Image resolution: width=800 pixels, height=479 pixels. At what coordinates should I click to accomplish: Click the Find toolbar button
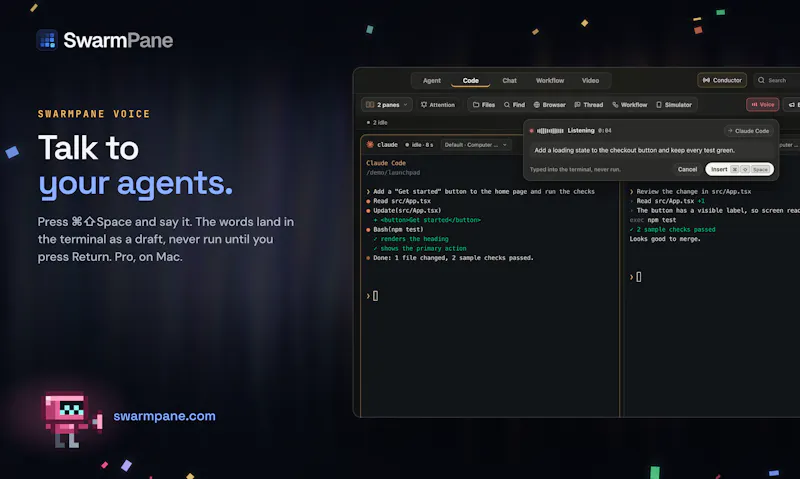tap(514, 105)
